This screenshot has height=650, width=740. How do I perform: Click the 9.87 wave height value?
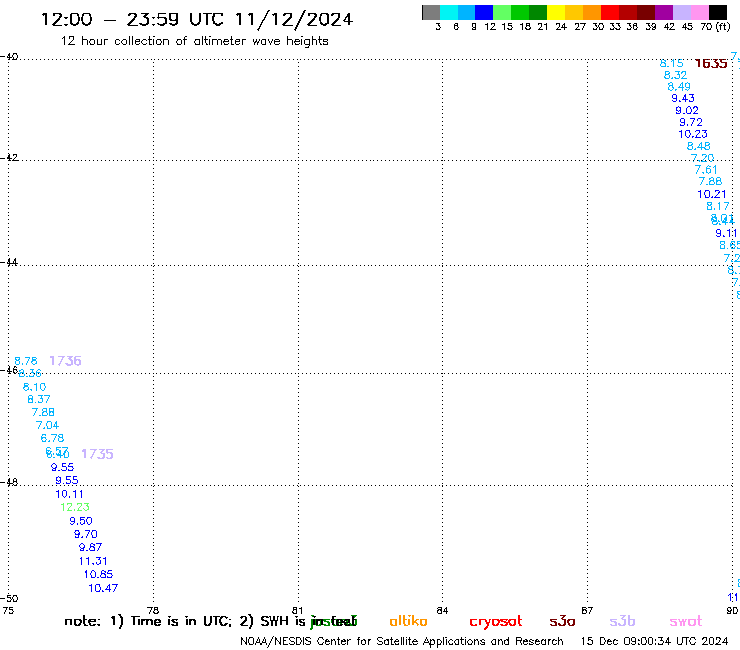(x=90, y=548)
